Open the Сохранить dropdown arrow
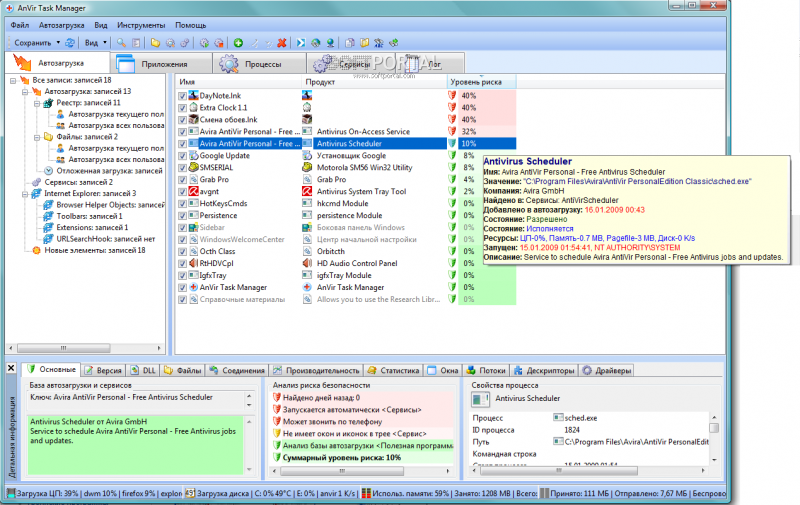Viewport: 800px width, 505px height. 58,43
